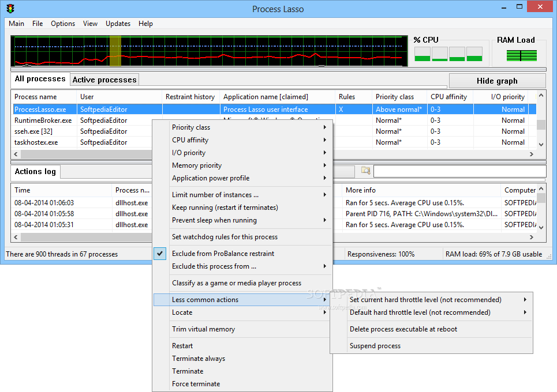
Task: Click the log search folder icon
Action: [x=365, y=171]
